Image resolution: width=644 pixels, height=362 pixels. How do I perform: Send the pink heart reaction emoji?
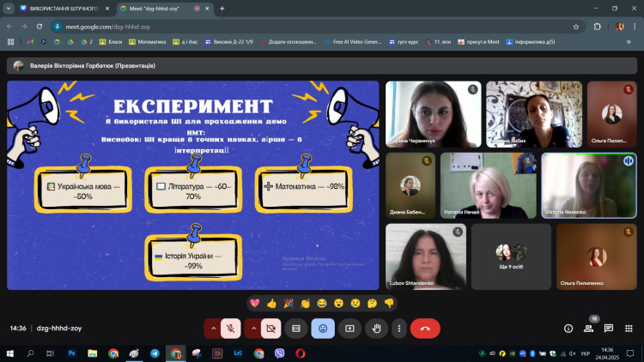[x=255, y=303]
